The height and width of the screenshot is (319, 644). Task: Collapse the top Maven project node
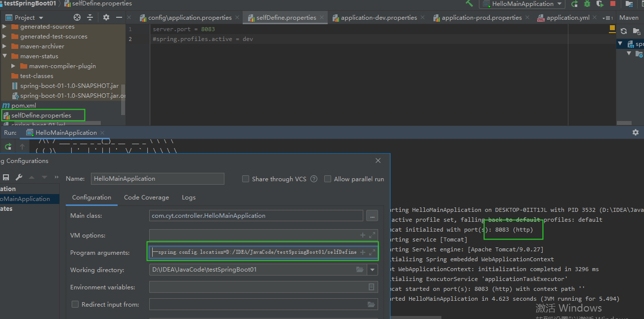pyautogui.click(x=620, y=43)
